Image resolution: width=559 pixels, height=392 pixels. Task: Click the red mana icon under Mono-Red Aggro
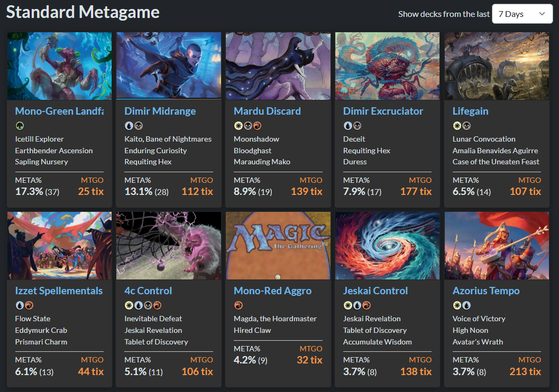[238, 305]
